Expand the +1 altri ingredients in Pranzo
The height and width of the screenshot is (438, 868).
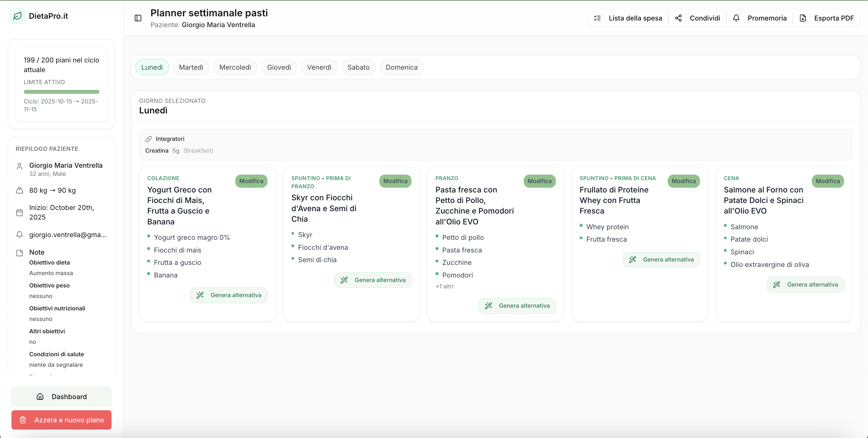(x=444, y=286)
